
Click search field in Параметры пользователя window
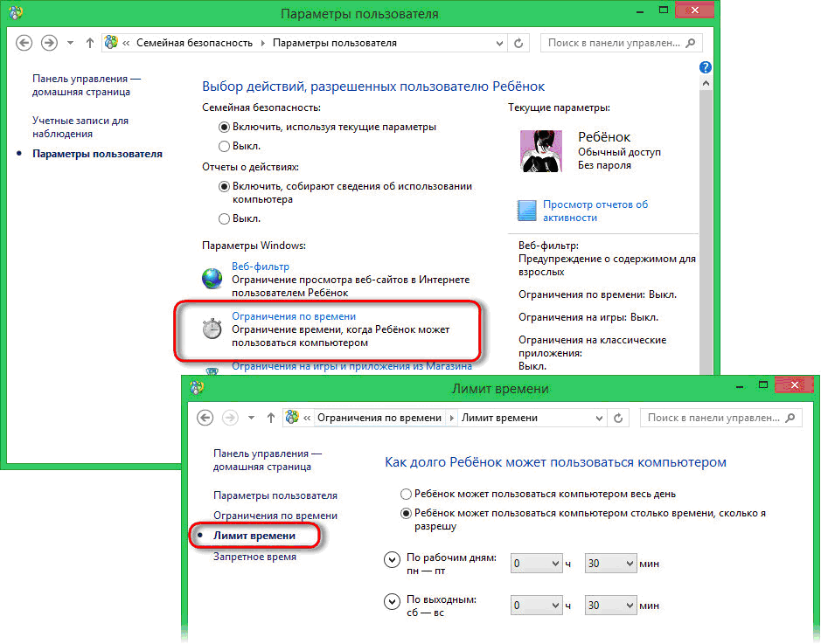click(x=621, y=43)
